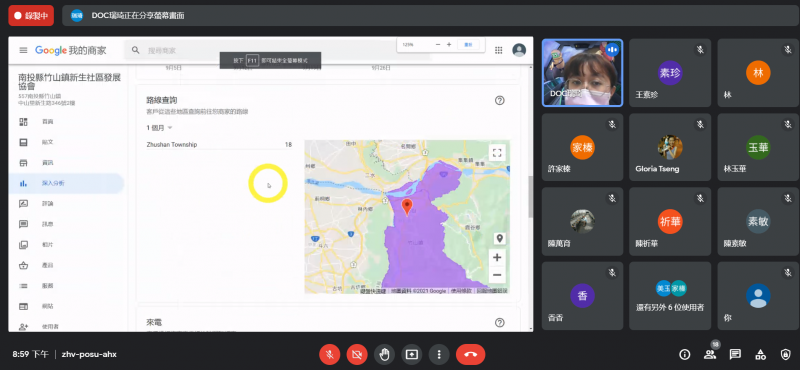Unmute the microphone

pyautogui.click(x=330, y=354)
